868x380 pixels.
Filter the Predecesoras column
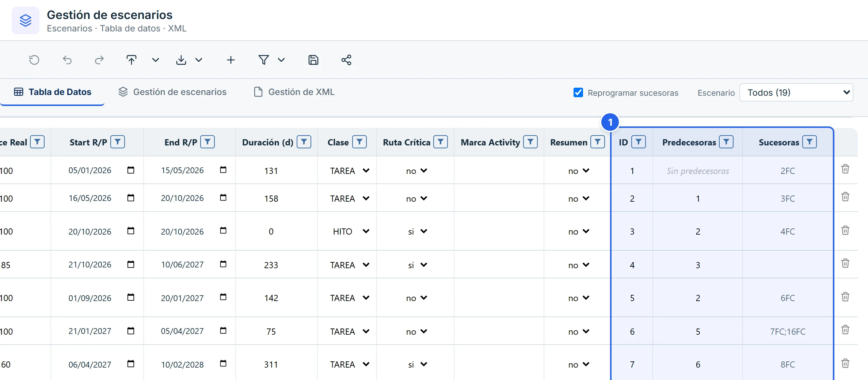tap(726, 142)
